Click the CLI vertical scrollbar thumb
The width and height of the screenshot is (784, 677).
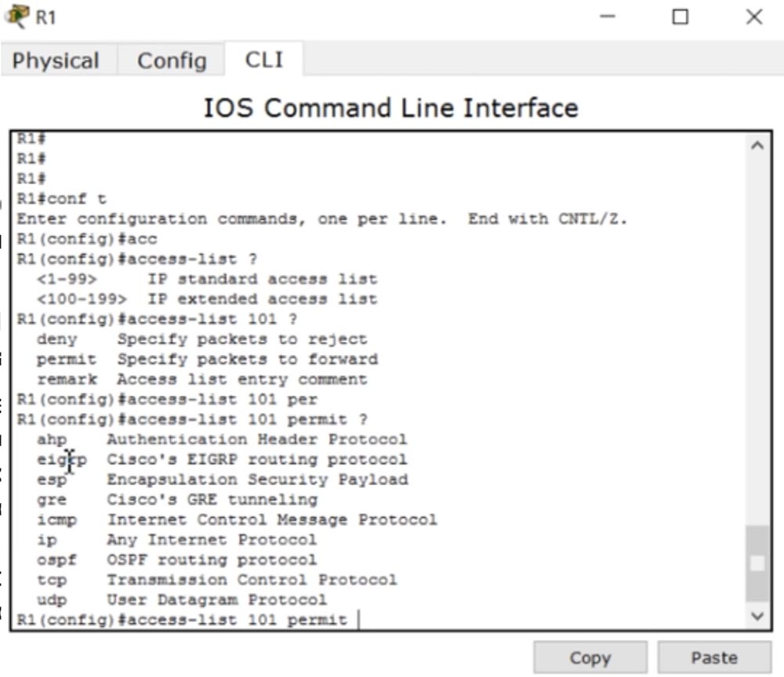click(x=757, y=563)
